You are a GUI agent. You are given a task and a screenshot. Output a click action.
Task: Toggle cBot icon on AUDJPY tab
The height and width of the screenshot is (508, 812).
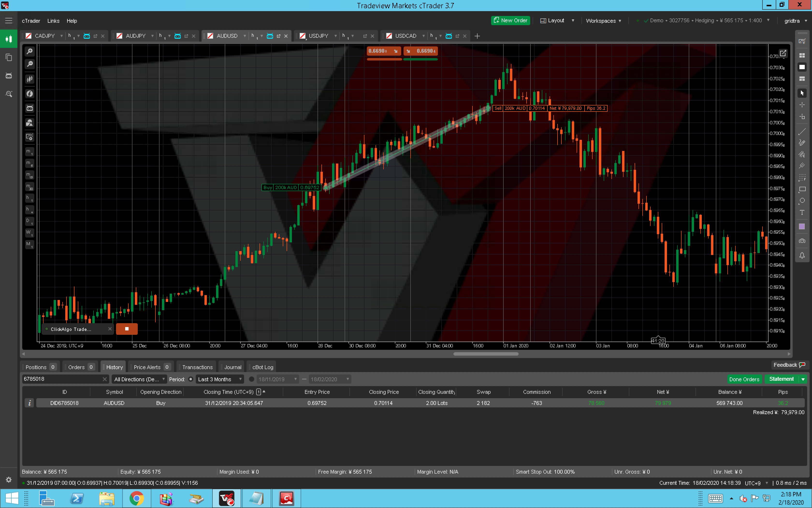pos(177,36)
